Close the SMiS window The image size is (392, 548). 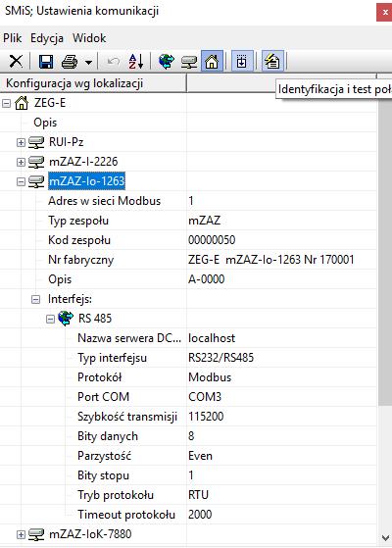pos(385,12)
